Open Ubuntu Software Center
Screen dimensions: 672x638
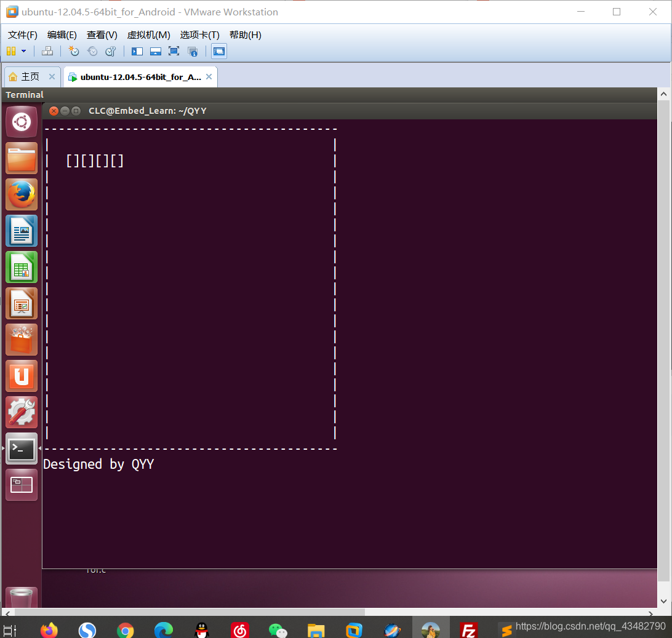click(x=22, y=340)
